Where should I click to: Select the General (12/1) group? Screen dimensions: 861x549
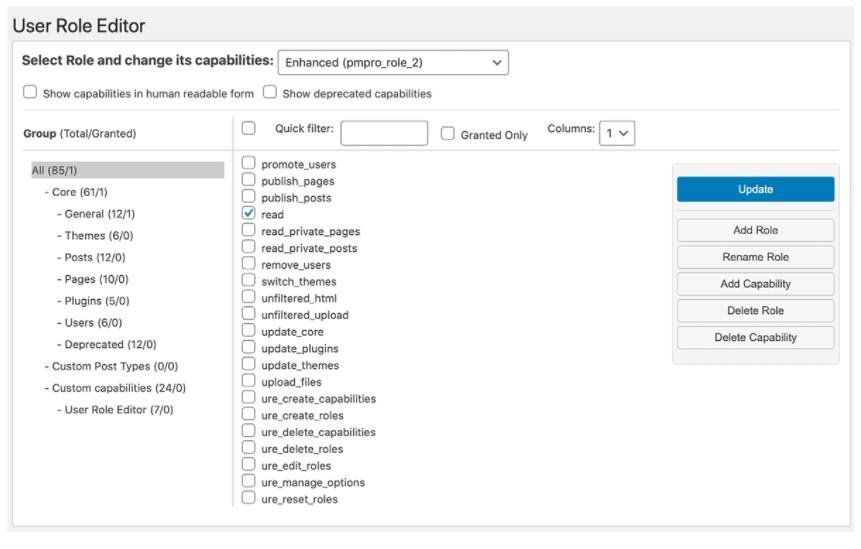(96, 214)
